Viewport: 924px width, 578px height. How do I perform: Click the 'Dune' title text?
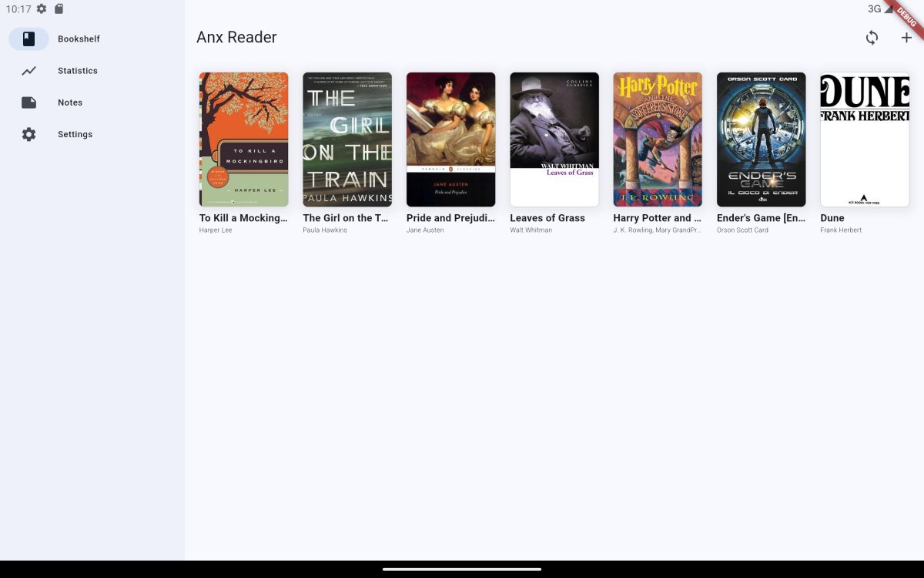click(x=832, y=218)
